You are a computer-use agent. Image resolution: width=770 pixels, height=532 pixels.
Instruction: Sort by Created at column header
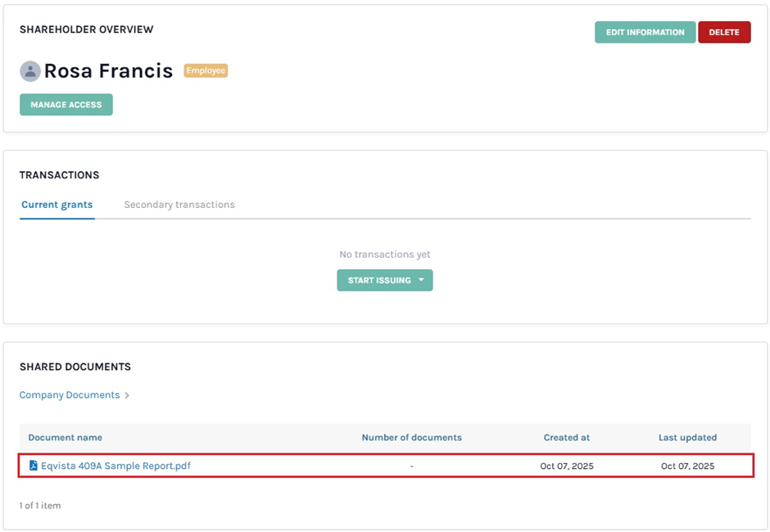click(x=566, y=438)
